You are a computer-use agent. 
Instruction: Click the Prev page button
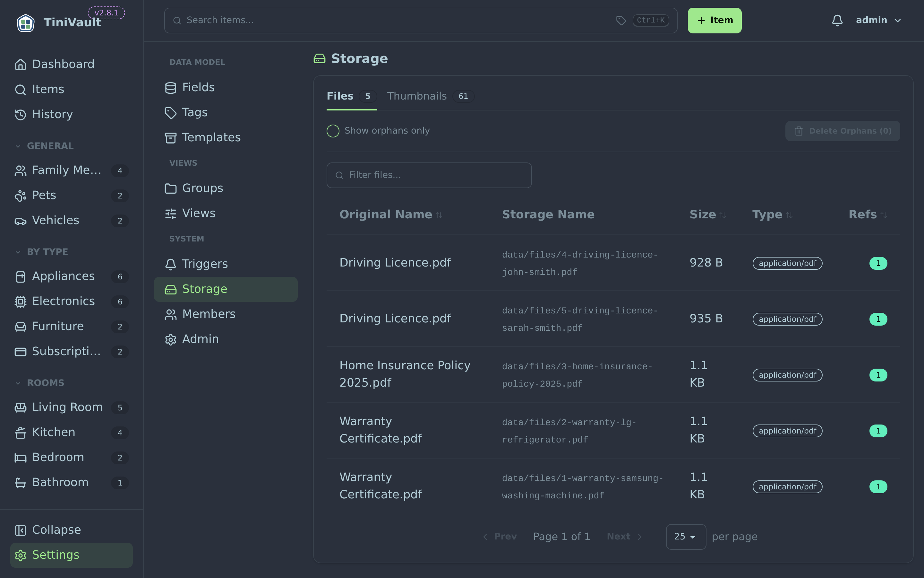500,537
